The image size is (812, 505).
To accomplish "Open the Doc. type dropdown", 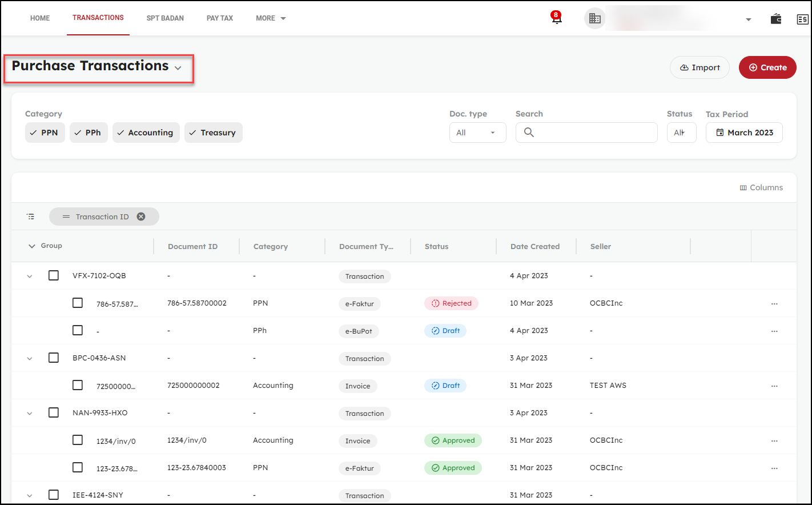I will 477,133.
